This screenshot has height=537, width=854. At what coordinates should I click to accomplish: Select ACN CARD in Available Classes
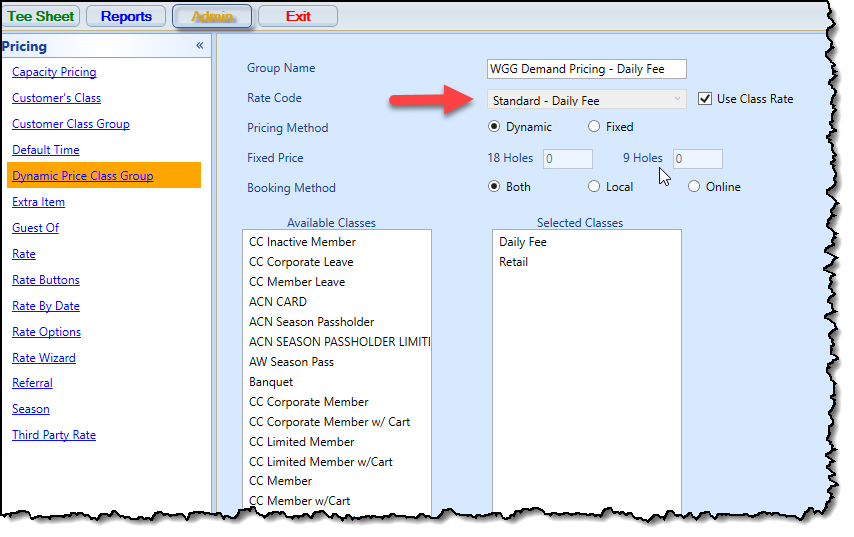point(278,302)
